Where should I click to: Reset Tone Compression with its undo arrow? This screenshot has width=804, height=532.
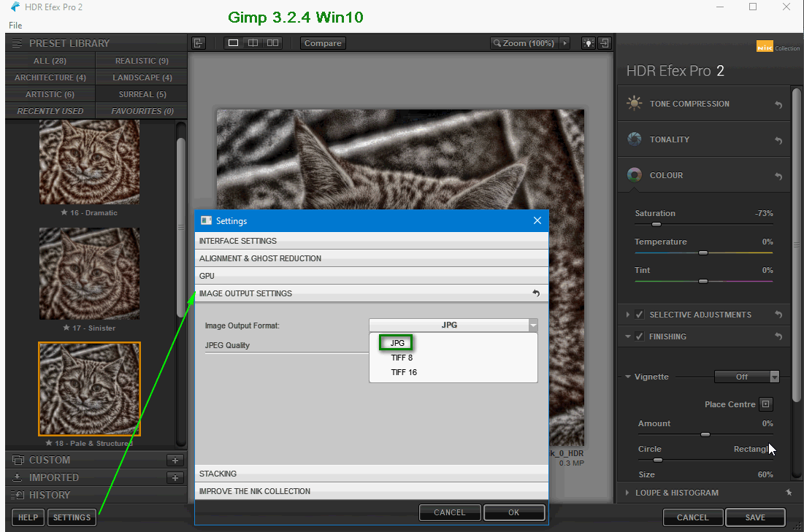(x=778, y=104)
